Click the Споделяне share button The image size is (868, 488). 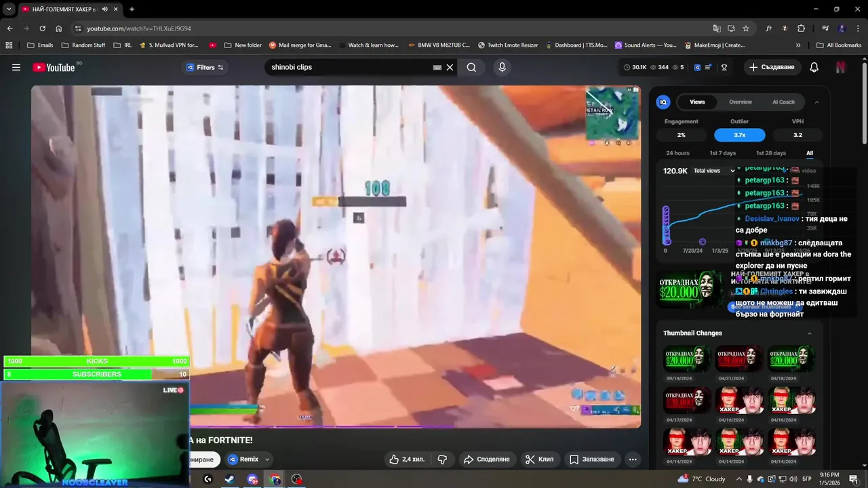point(486,459)
